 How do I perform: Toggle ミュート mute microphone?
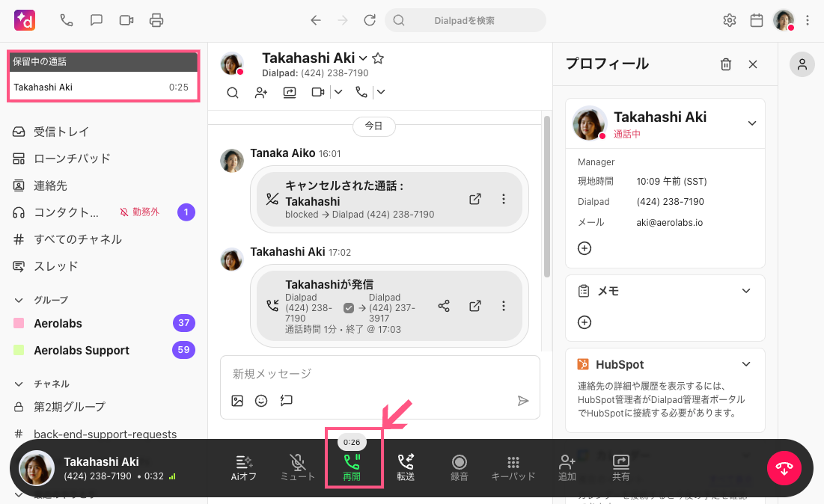[x=297, y=468]
